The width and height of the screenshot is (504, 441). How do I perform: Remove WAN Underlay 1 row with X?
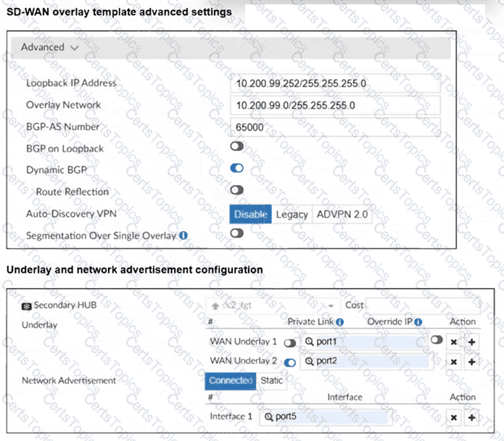pos(454,342)
